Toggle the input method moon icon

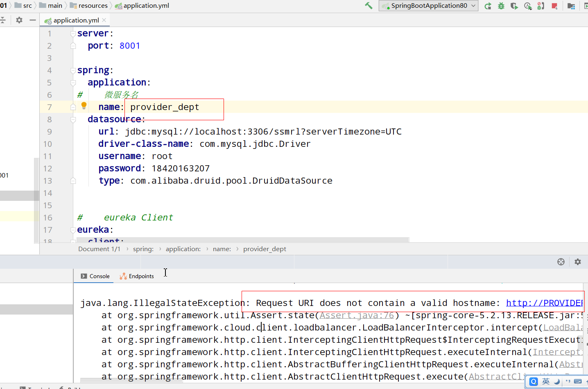557,382
